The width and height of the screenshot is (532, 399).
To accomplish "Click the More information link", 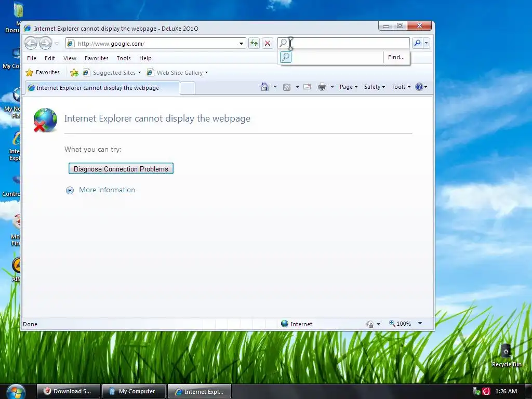I will pos(107,190).
